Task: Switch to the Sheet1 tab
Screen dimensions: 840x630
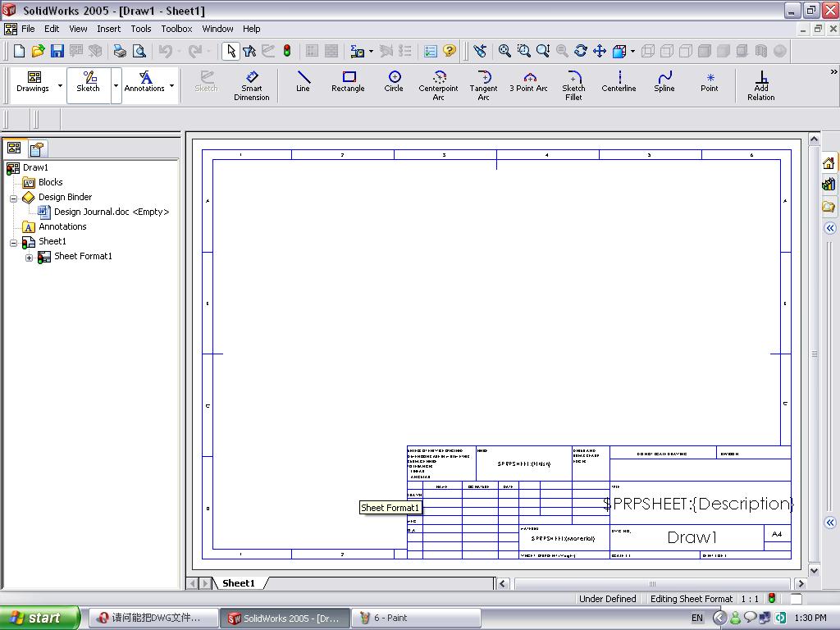Action: point(239,583)
